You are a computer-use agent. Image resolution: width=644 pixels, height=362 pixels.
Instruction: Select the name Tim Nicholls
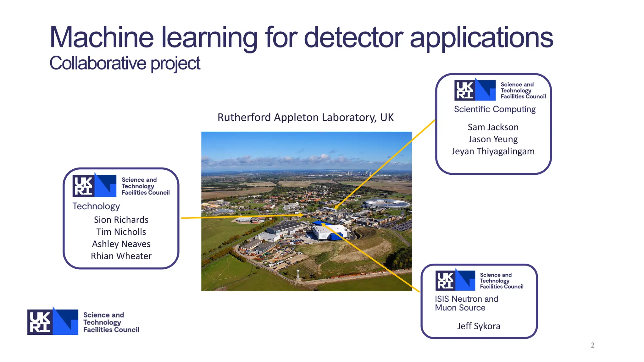pos(121,232)
